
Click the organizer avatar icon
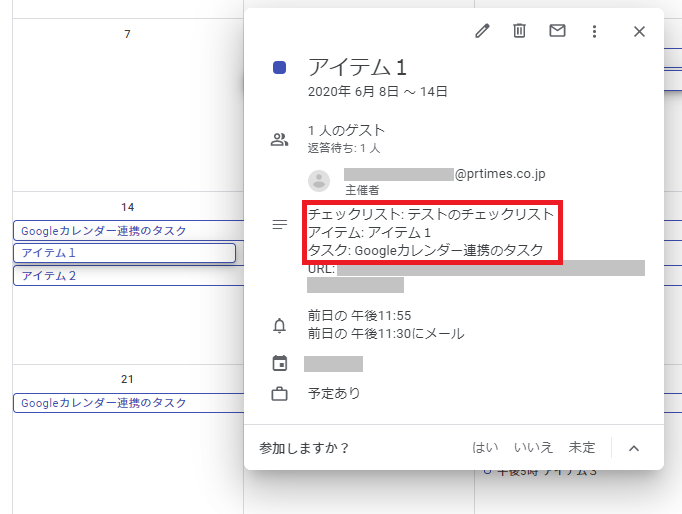tap(319, 181)
